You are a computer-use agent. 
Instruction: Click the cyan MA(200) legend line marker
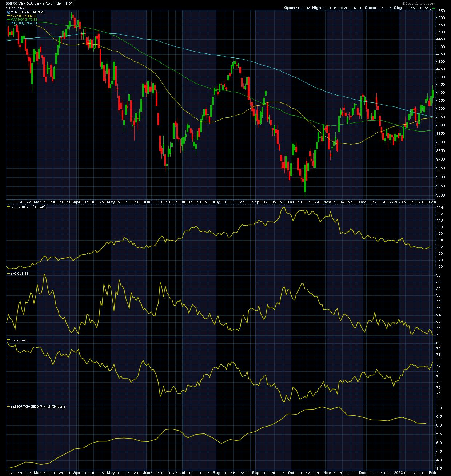(8, 23)
